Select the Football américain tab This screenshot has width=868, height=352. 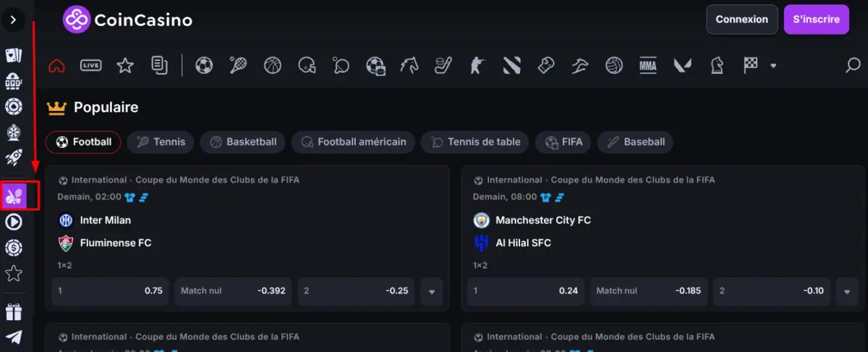pyautogui.click(x=353, y=142)
